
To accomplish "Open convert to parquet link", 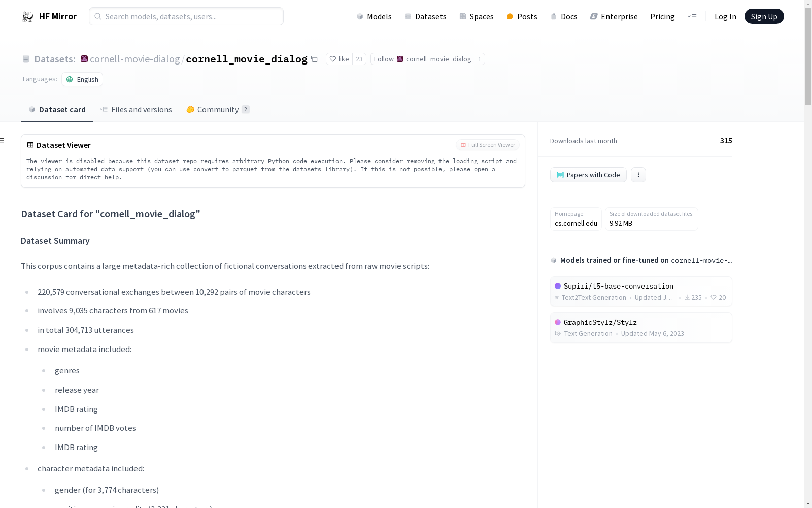I will point(225,169).
